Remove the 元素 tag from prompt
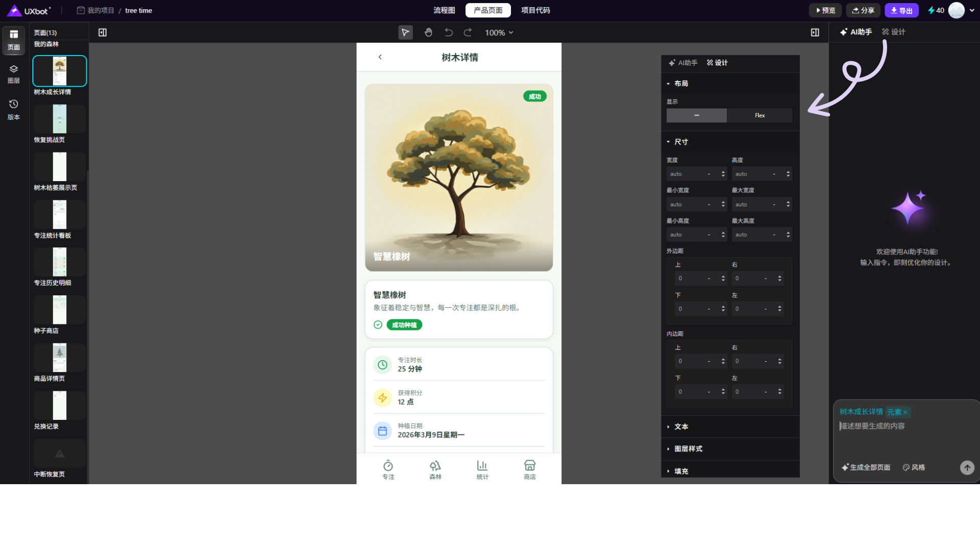 click(905, 412)
